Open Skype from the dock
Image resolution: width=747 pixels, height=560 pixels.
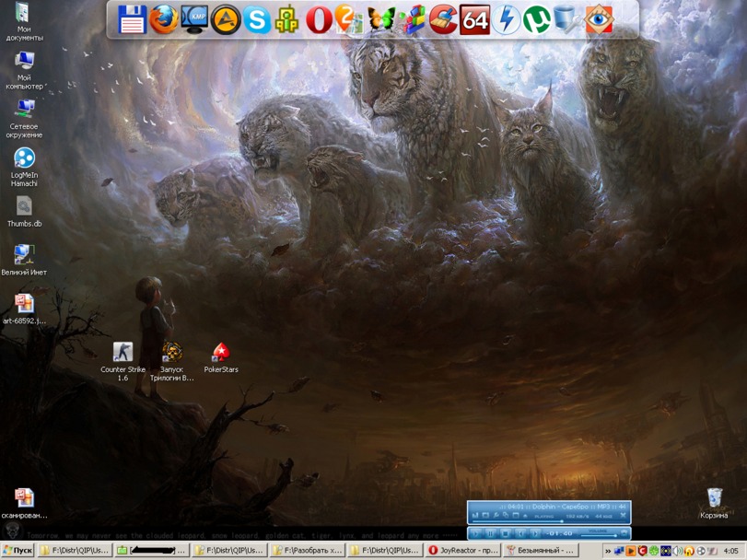pos(257,19)
